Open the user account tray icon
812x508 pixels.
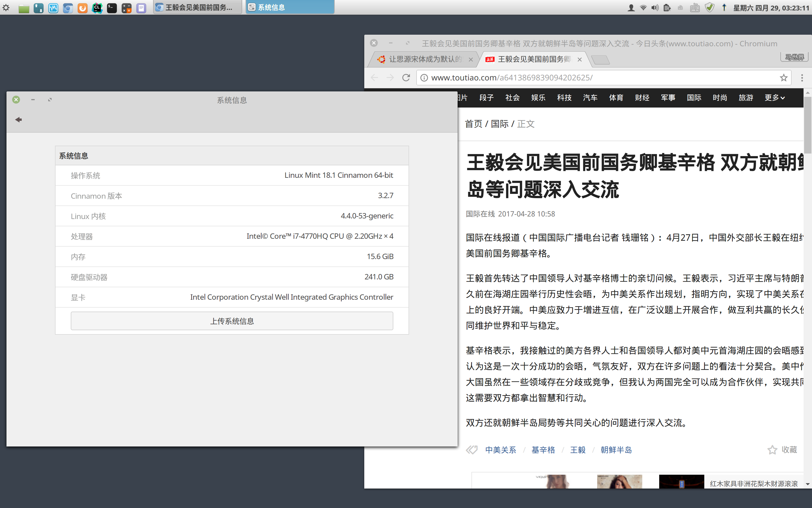631,7
